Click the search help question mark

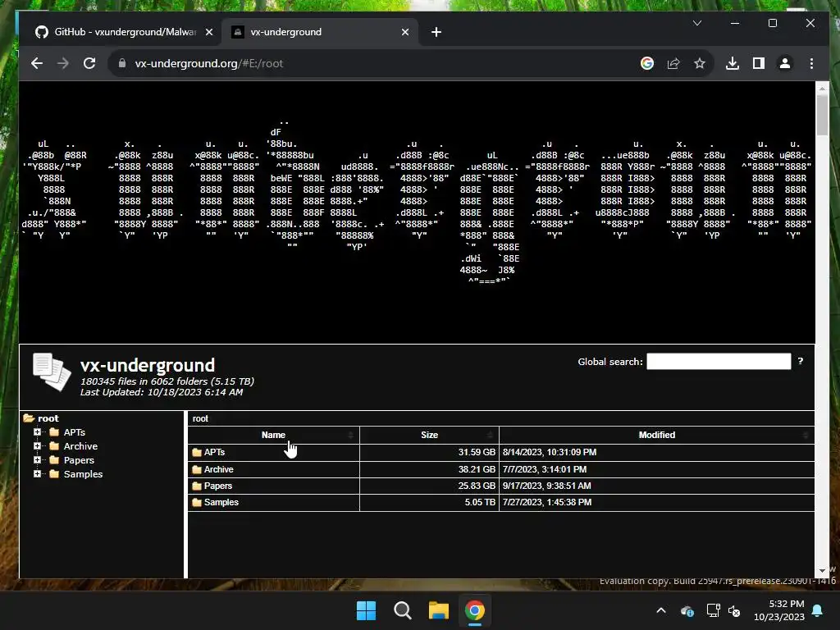click(801, 361)
